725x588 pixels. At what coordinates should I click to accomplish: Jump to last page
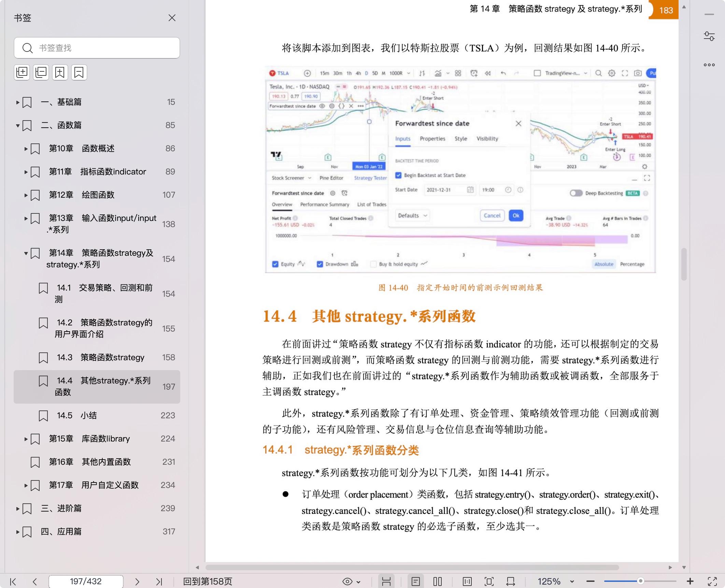[x=159, y=582]
